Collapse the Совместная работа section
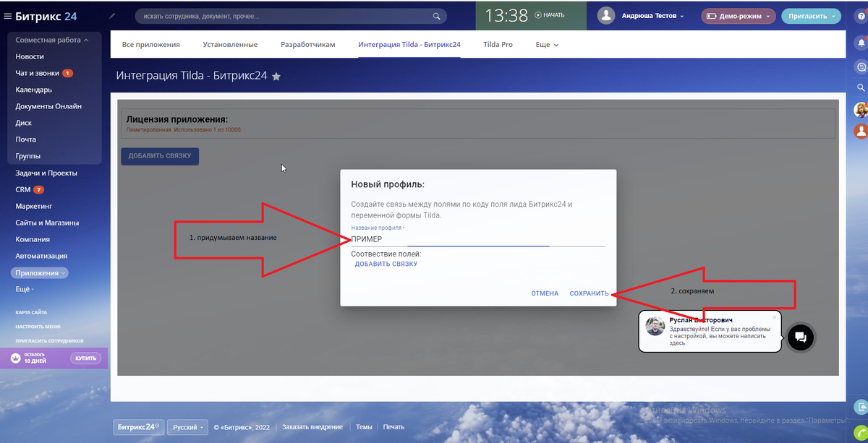This screenshot has width=868, height=443. point(52,40)
